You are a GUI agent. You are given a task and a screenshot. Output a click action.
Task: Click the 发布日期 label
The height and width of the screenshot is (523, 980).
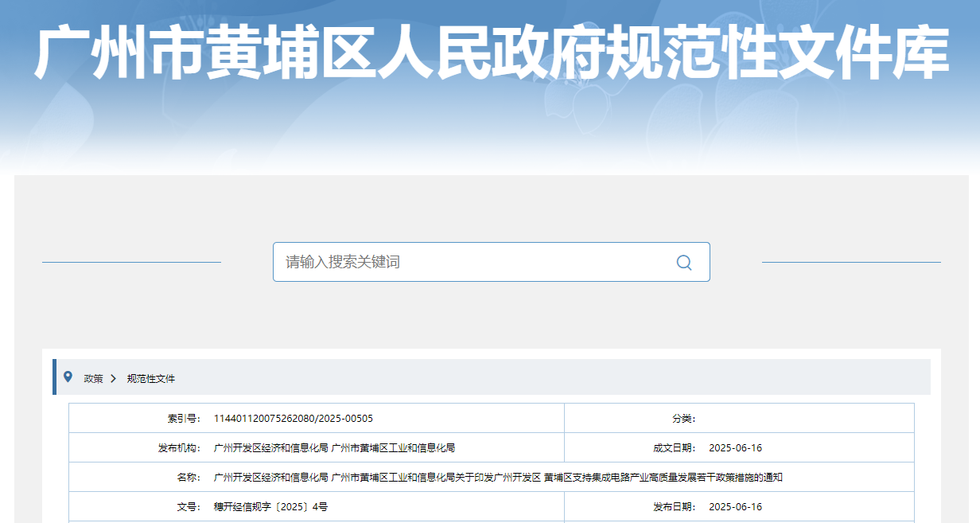click(x=675, y=507)
